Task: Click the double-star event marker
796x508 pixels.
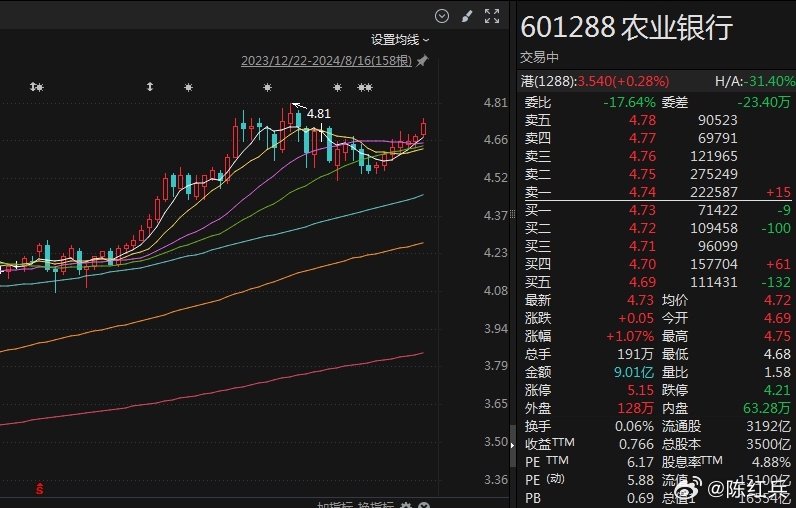Action: (x=365, y=88)
